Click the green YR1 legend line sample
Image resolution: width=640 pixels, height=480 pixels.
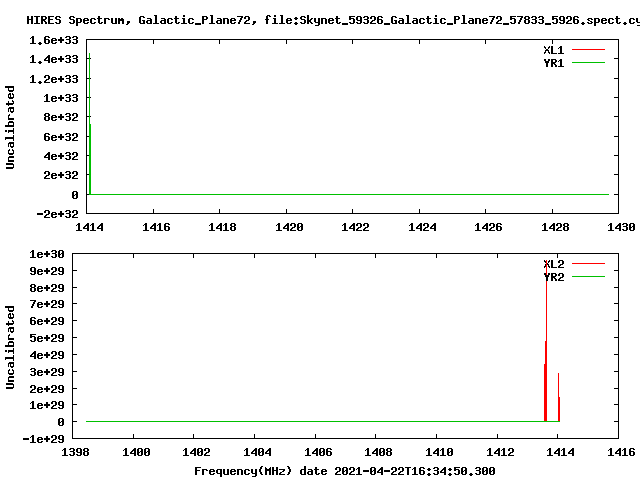tap(588, 63)
